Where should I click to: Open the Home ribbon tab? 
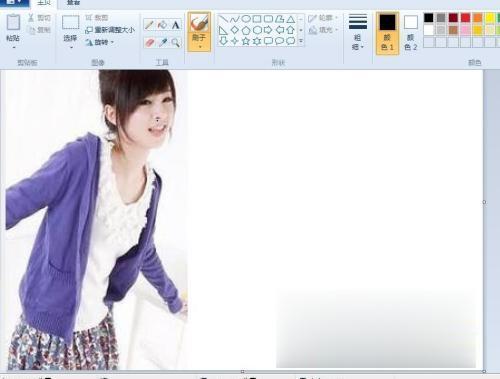click(x=44, y=3)
